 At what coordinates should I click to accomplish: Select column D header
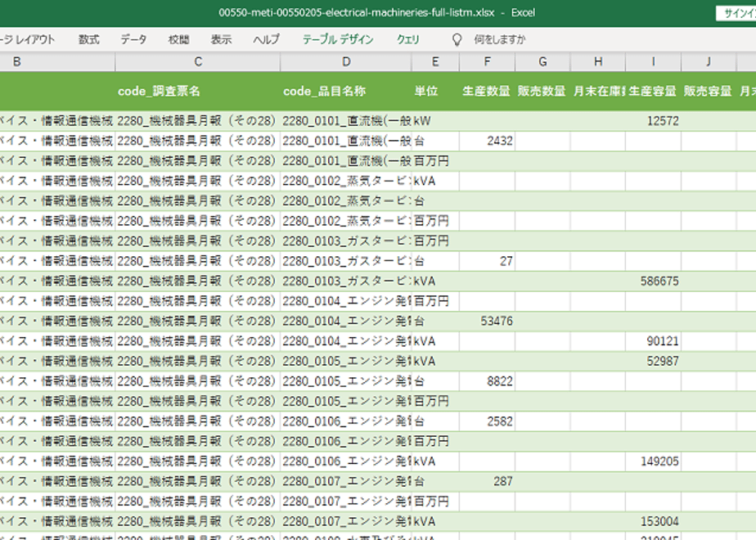pos(346,61)
